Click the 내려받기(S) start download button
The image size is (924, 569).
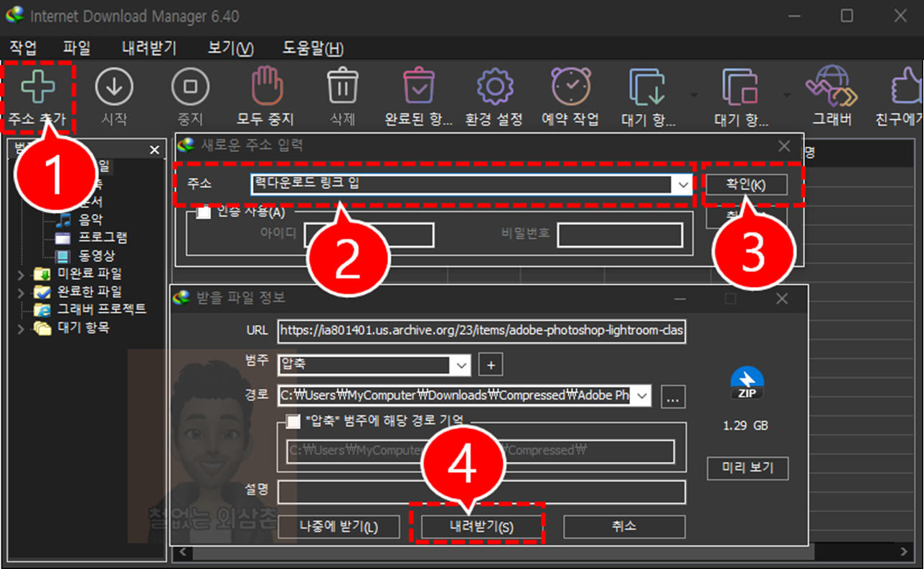481,527
